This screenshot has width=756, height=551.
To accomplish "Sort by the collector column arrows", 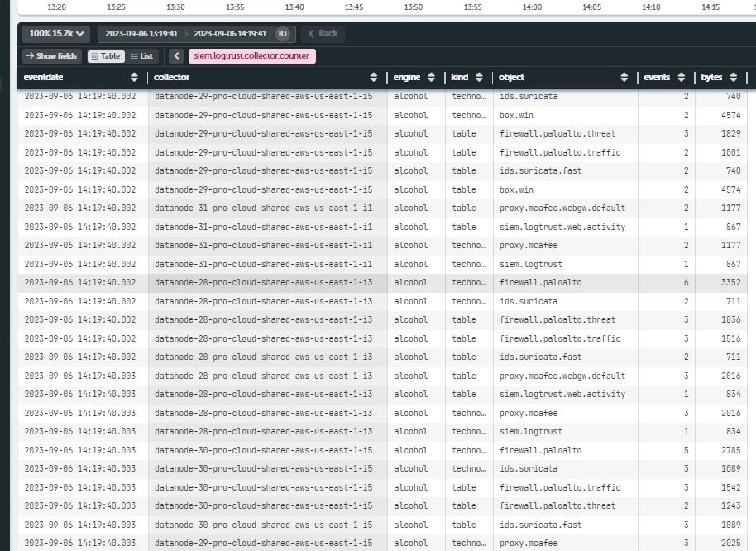I will [374, 77].
